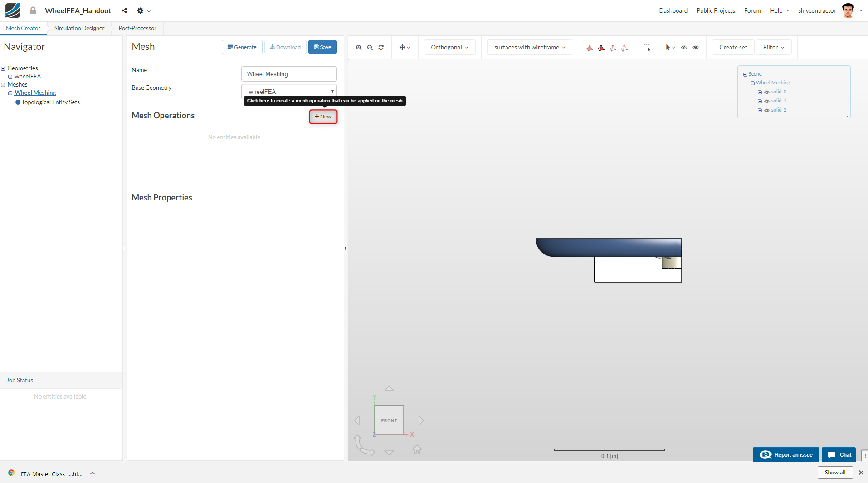Open the project settings gear menu

[143, 10]
